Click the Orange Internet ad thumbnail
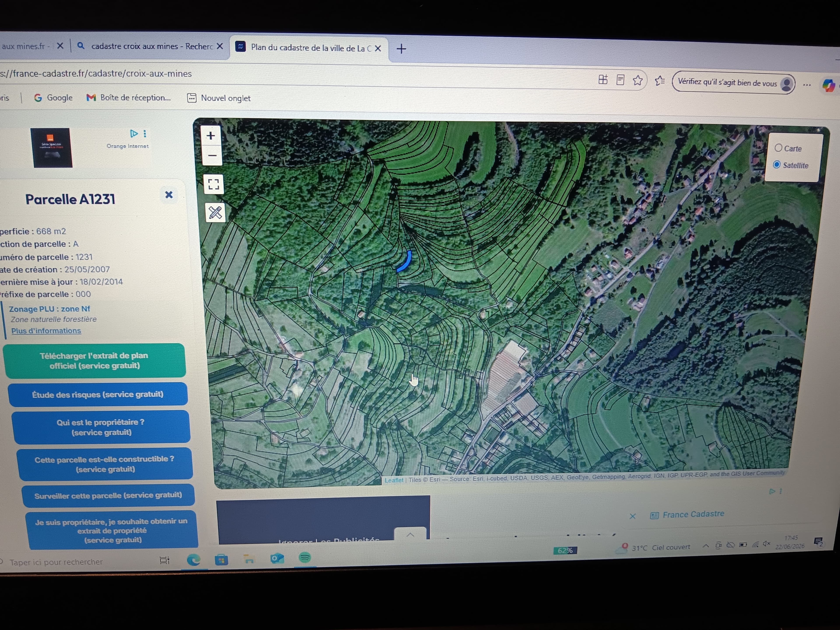Screen dimensions: 840x630 coord(52,148)
